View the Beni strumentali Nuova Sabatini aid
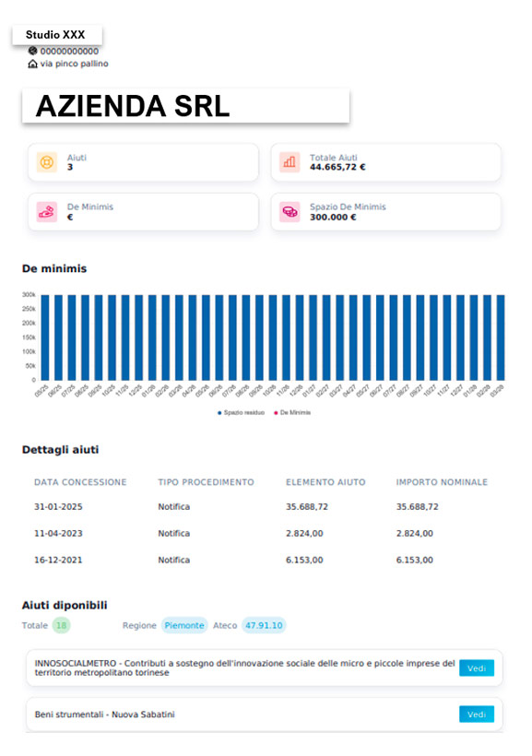 [477, 715]
